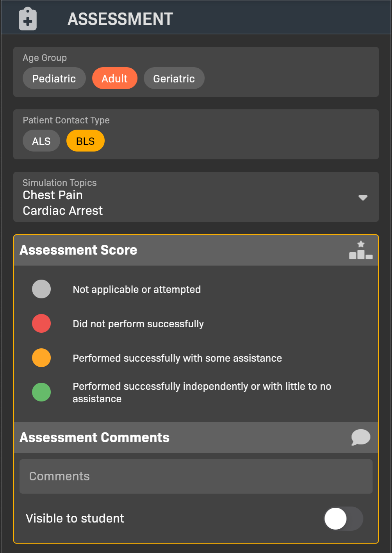Select the Pediatric age group

[54, 78]
